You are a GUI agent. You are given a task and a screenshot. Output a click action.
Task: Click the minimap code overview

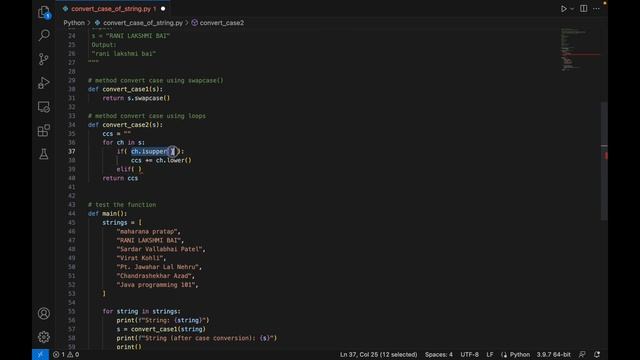580,49
